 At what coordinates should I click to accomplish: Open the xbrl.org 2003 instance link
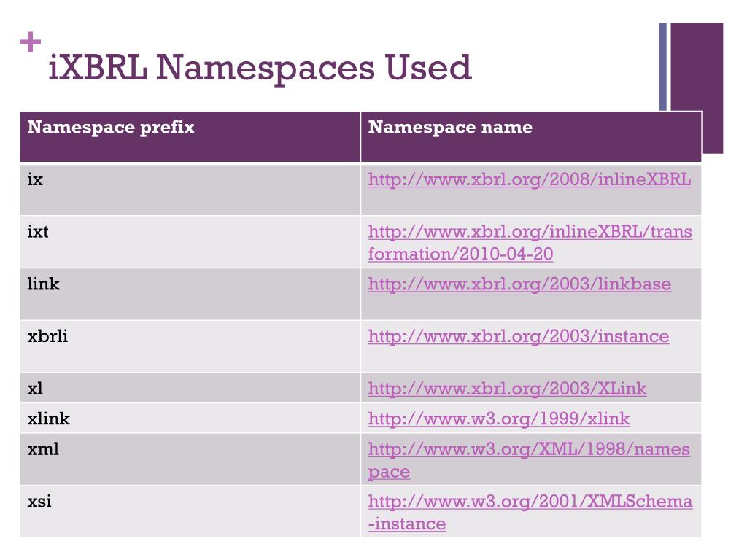519,337
